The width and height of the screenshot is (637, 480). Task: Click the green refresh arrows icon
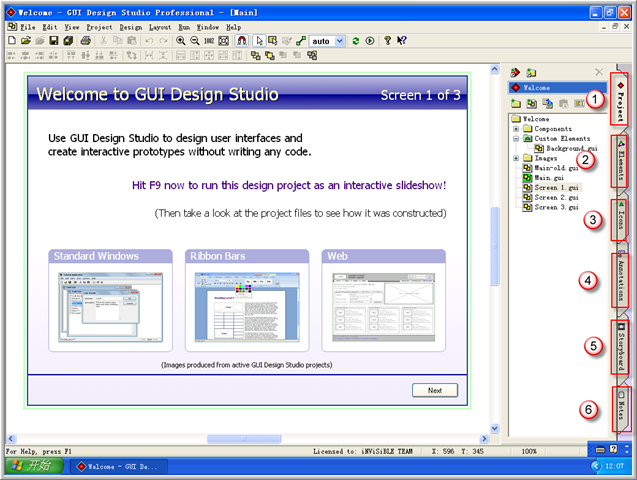tap(356, 41)
